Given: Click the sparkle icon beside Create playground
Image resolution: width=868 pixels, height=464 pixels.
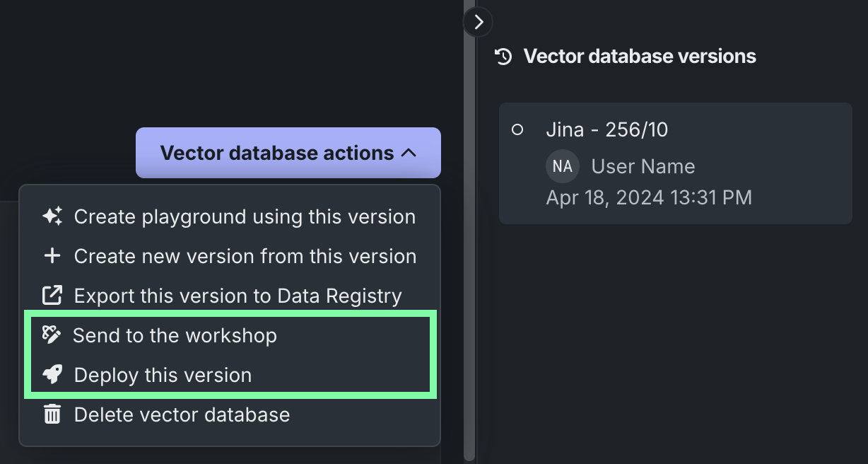Looking at the screenshot, I should coord(52,216).
